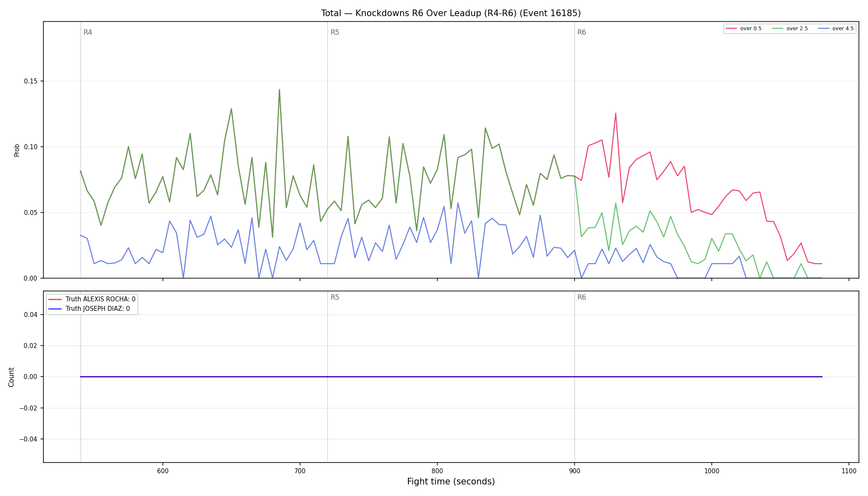
Task: Click the 600 tick label on time axis
Action: pos(163,471)
